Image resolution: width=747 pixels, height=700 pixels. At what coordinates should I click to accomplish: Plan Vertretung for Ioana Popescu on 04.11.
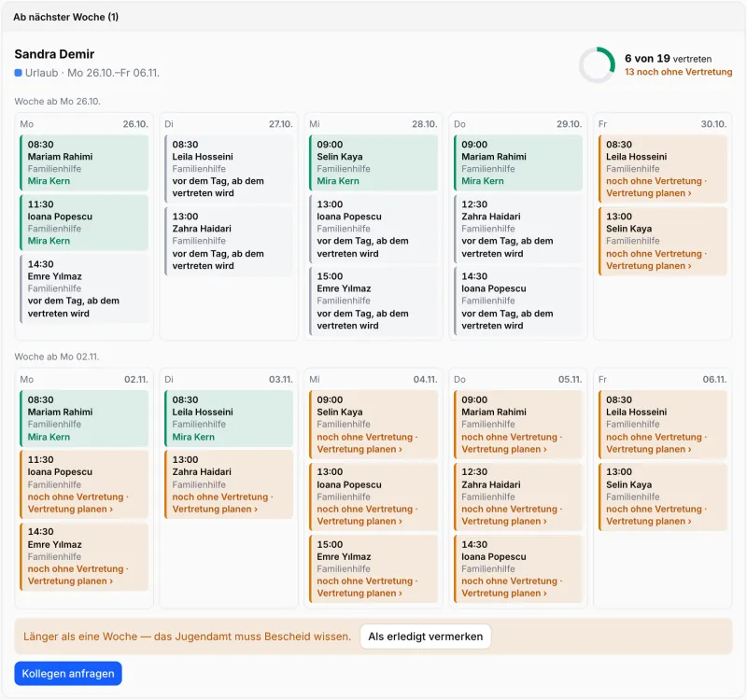pos(359,521)
